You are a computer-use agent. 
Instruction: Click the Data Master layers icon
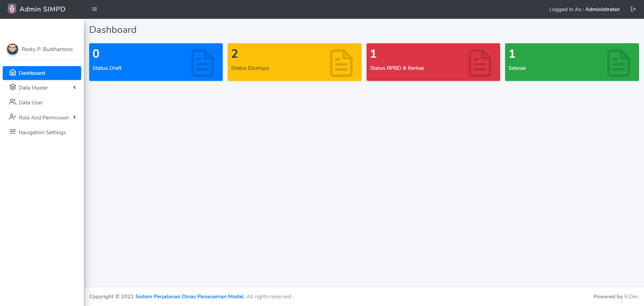(13, 87)
